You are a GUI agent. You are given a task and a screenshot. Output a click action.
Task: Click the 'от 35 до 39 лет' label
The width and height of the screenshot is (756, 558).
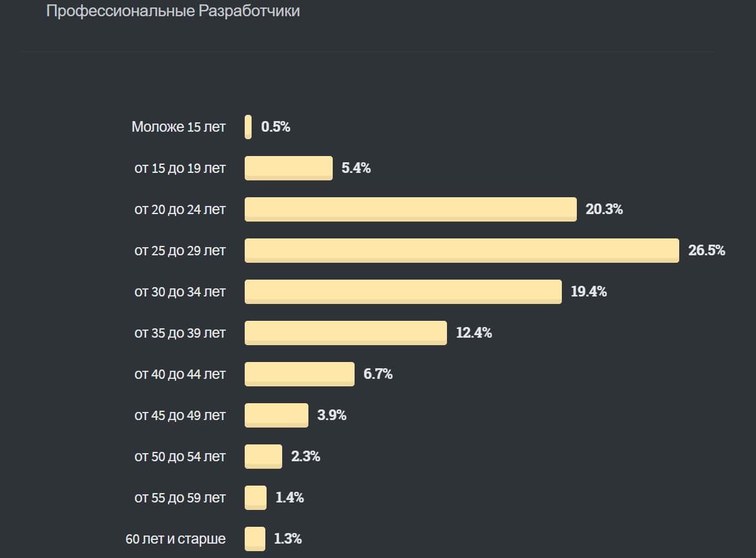coord(180,333)
